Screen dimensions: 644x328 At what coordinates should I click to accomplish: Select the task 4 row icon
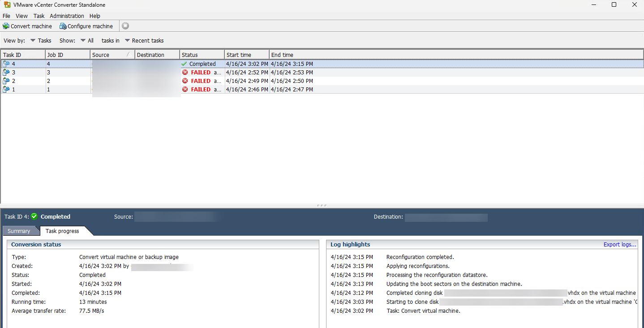[x=6, y=64]
